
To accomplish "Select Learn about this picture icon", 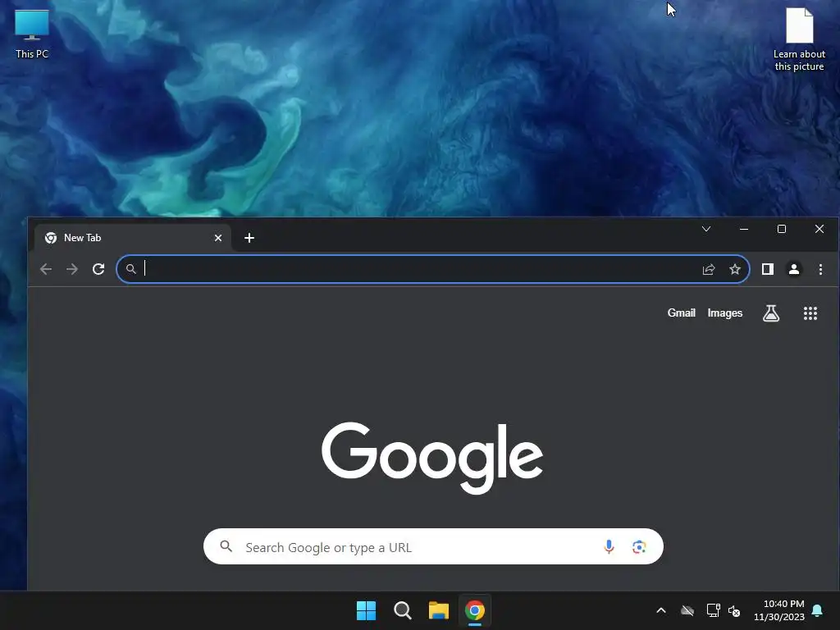I will coord(799,39).
